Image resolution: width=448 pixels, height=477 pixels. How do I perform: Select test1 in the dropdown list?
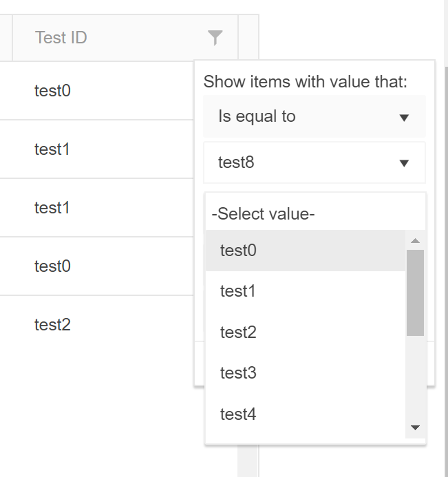coord(238,291)
